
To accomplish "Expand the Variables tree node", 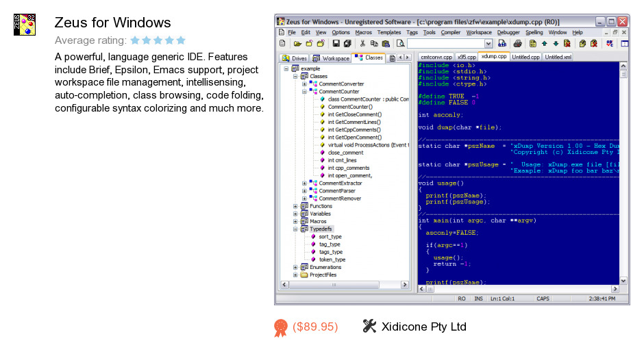I will [x=295, y=214].
